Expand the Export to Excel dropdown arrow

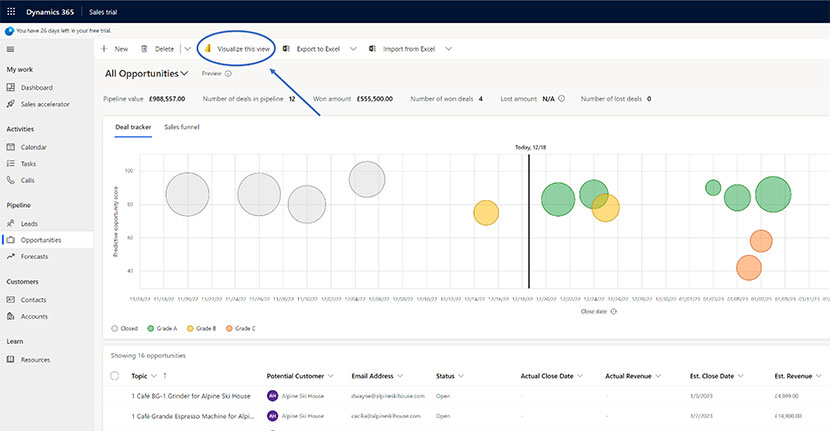pyautogui.click(x=353, y=49)
